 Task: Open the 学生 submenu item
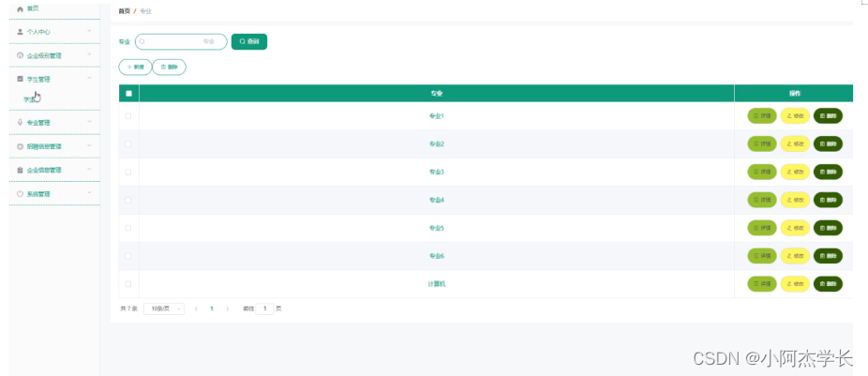29,99
